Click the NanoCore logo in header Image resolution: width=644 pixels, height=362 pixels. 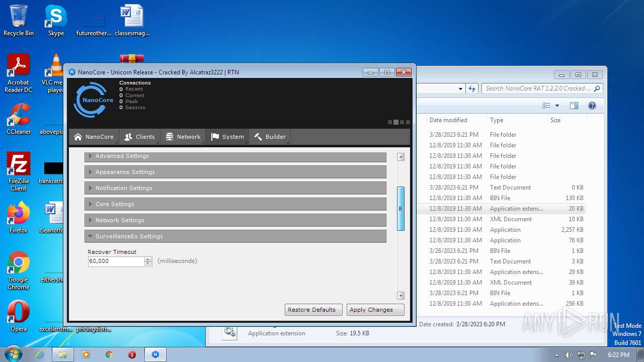click(94, 100)
